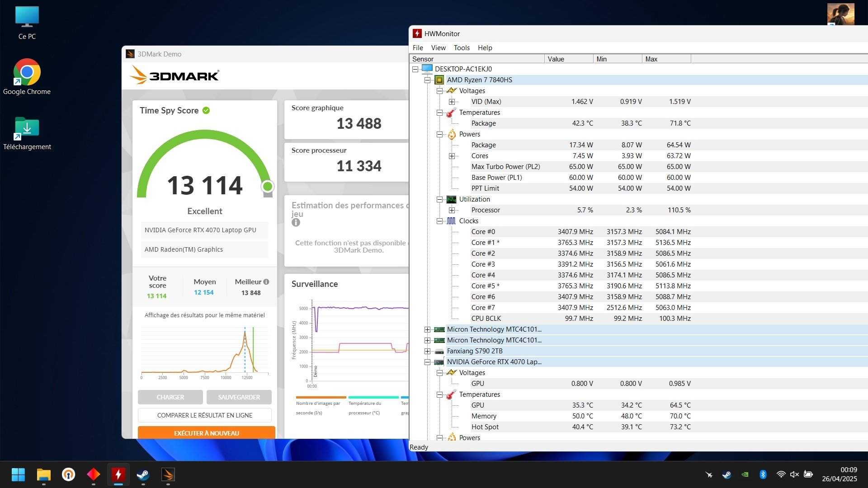This screenshot has width=868, height=488.
Task: Expand the Cores power row
Action: [x=452, y=156]
